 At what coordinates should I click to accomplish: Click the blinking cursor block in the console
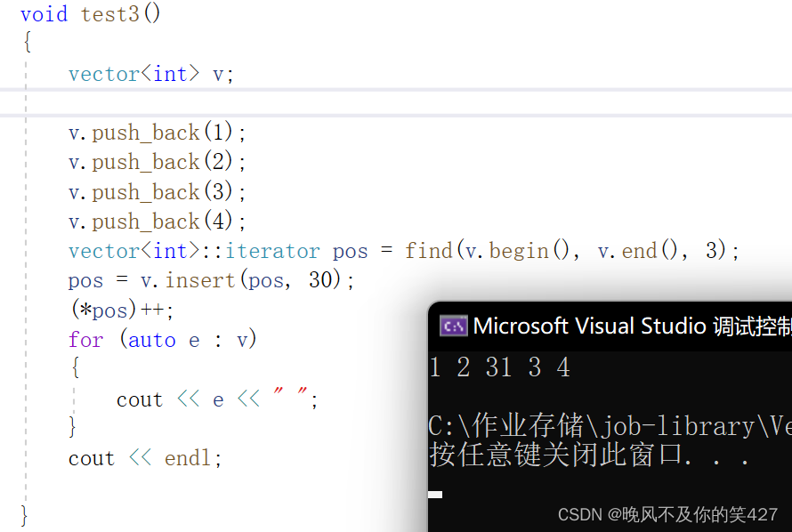pos(435,495)
